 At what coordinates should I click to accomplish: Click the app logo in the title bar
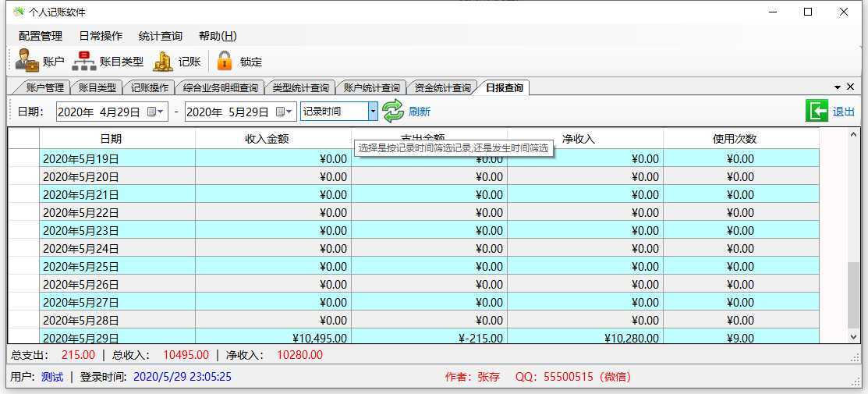click(x=18, y=12)
